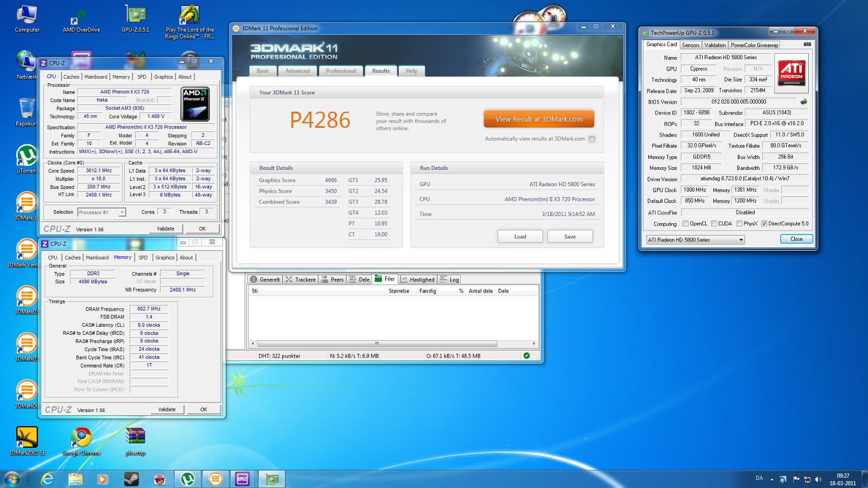Image resolution: width=868 pixels, height=488 pixels.
Task: Sort by the Færdig column header
Action: pos(427,291)
